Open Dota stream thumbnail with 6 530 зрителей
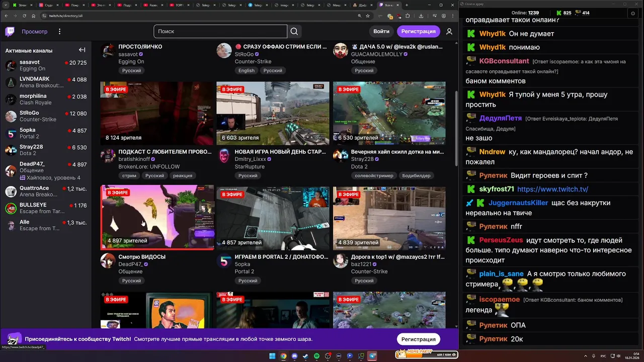This screenshot has width=644, height=362. (389, 113)
